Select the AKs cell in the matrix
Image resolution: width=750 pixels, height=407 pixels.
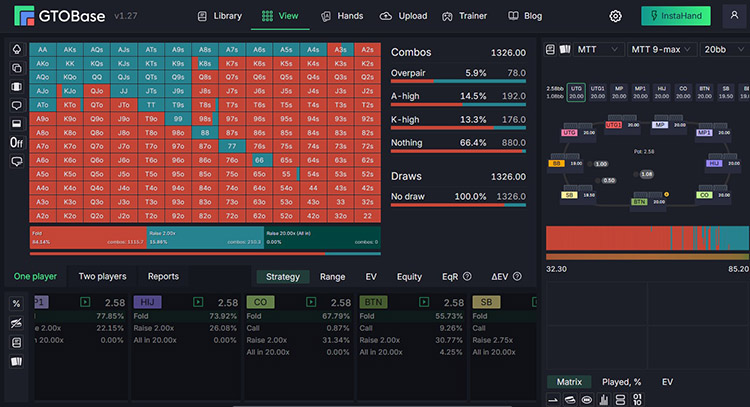70,50
